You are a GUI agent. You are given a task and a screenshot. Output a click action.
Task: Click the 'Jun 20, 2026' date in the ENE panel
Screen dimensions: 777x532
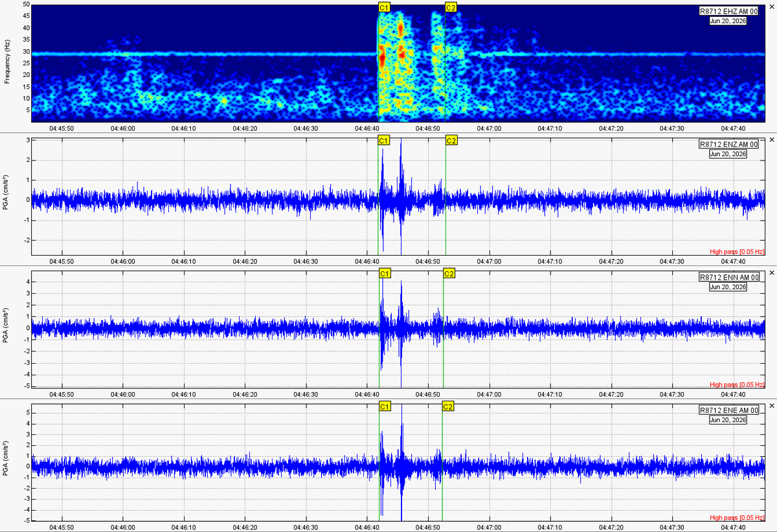point(728,420)
